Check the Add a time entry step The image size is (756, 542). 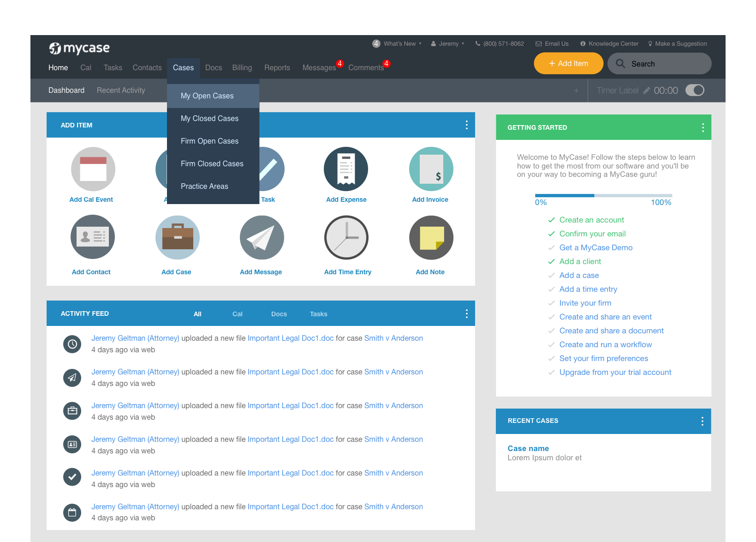pos(551,289)
